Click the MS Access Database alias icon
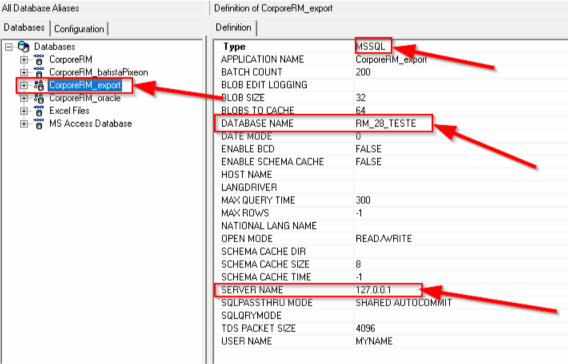 (x=39, y=124)
